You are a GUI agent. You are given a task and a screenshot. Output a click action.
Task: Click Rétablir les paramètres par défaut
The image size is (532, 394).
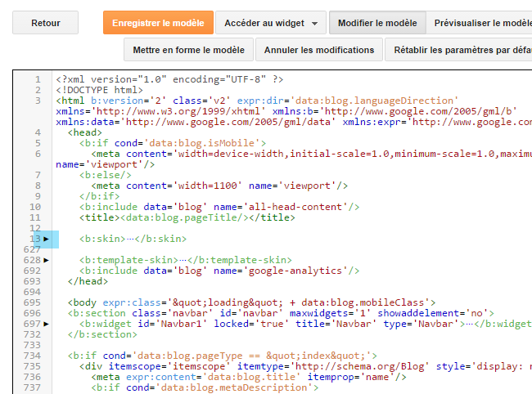coord(458,50)
